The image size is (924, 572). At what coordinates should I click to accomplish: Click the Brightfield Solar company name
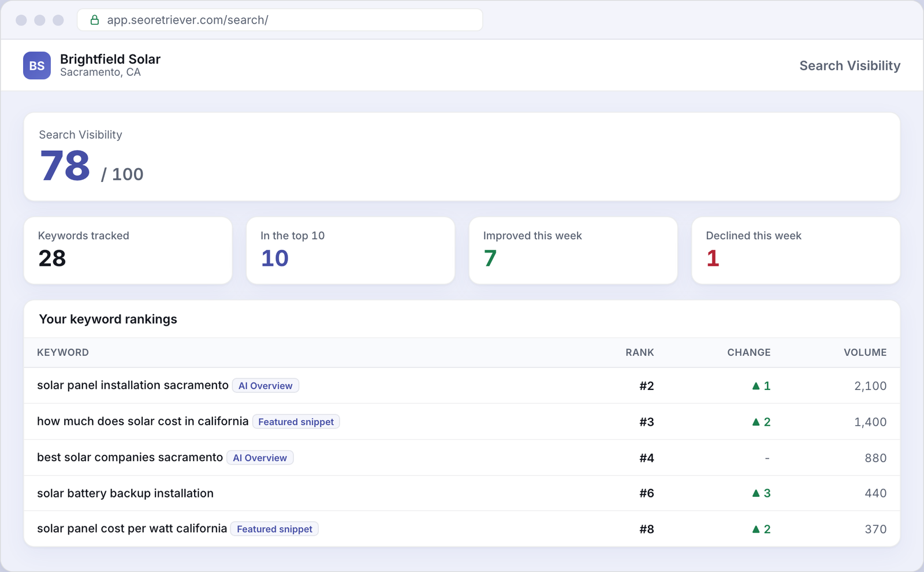110,59
